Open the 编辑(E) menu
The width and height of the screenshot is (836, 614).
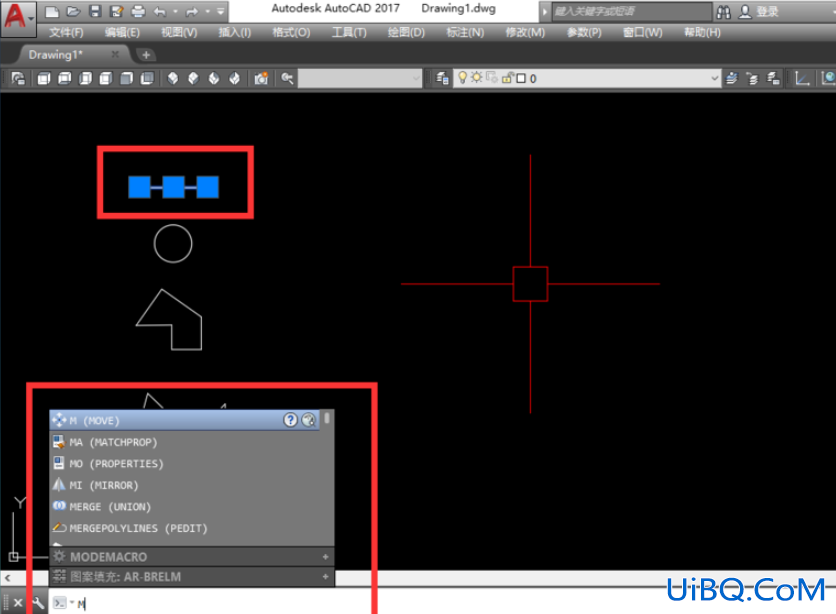coord(122,33)
